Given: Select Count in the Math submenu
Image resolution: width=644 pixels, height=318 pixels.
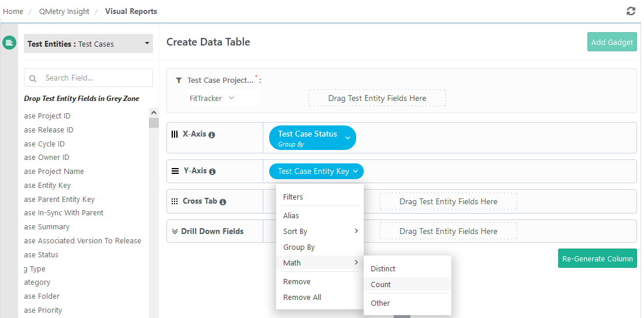Looking at the screenshot, I should (x=408, y=284).
